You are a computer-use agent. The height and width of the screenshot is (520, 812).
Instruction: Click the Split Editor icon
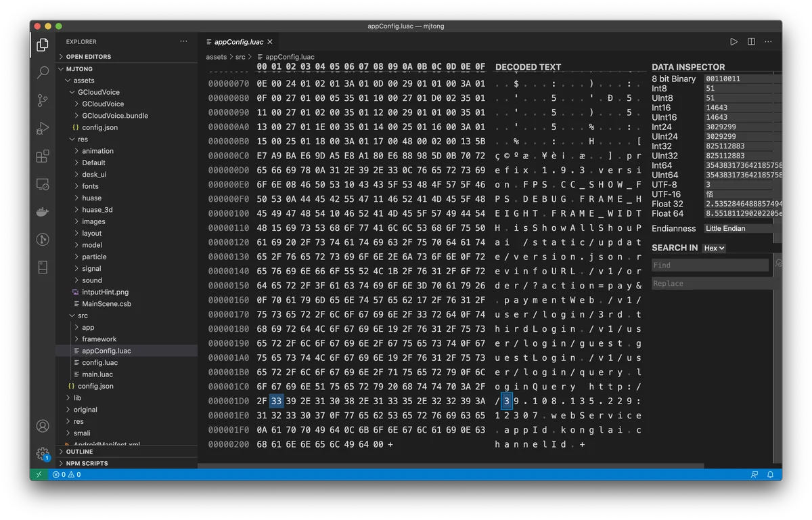pyautogui.click(x=751, y=42)
